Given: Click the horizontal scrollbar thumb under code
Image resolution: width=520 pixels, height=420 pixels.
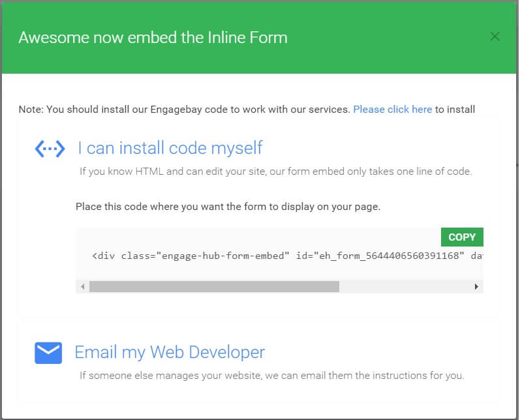Looking at the screenshot, I should pos(214,286).
